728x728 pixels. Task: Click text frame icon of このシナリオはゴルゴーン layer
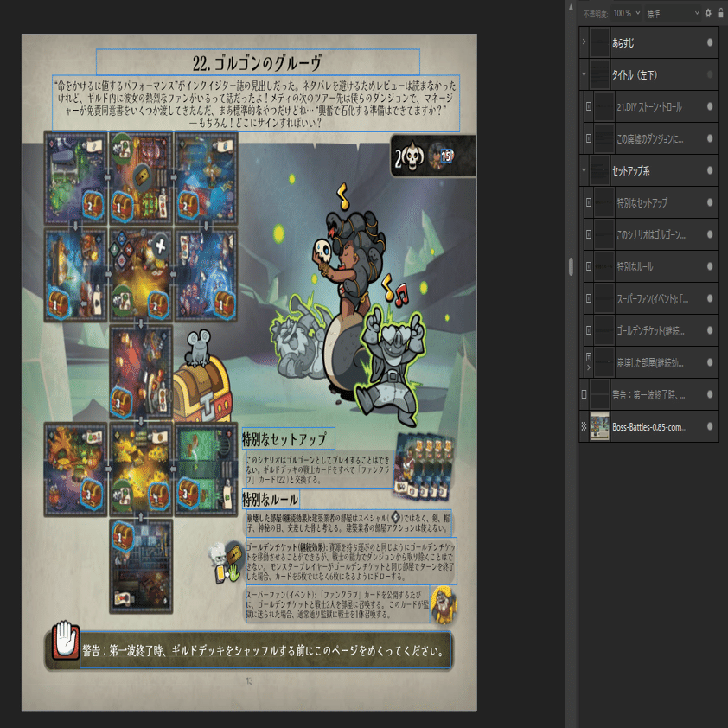coord(588,234)
